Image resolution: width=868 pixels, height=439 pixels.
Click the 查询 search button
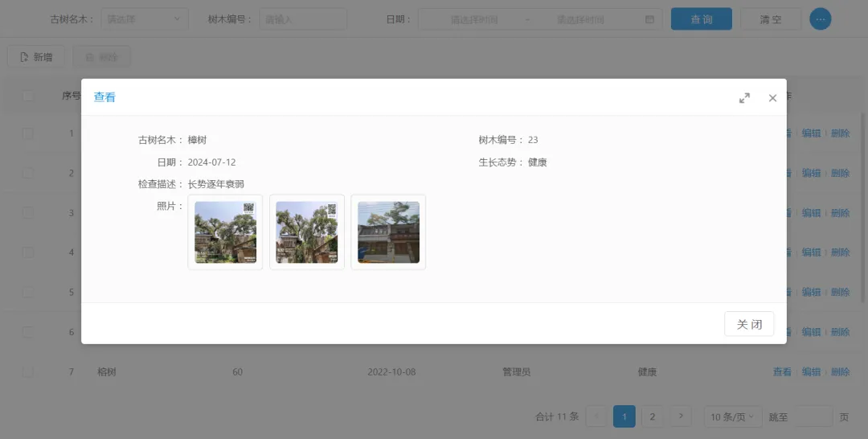[701, 19]
